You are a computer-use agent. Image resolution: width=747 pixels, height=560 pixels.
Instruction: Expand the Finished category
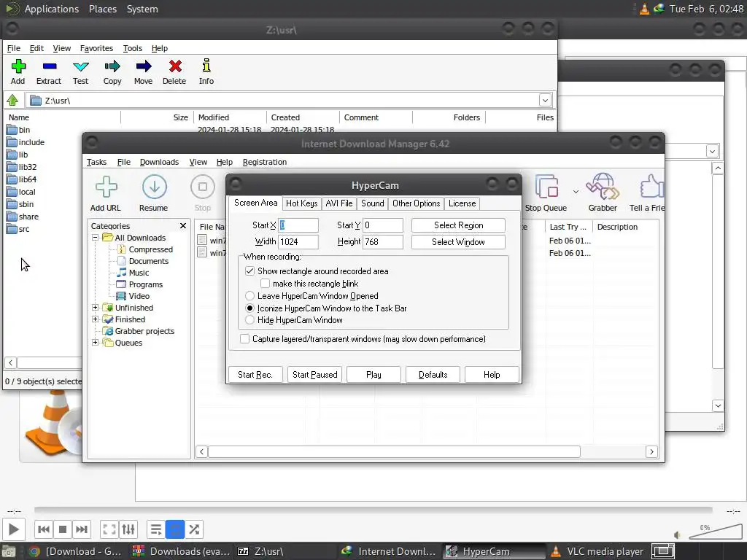[x=96, y=319]
